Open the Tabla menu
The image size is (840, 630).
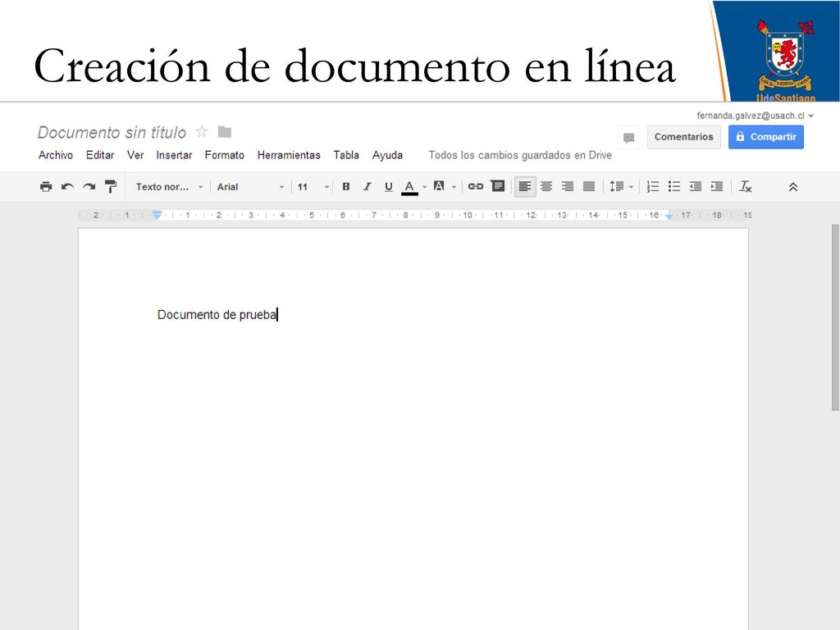coord(346,155)
